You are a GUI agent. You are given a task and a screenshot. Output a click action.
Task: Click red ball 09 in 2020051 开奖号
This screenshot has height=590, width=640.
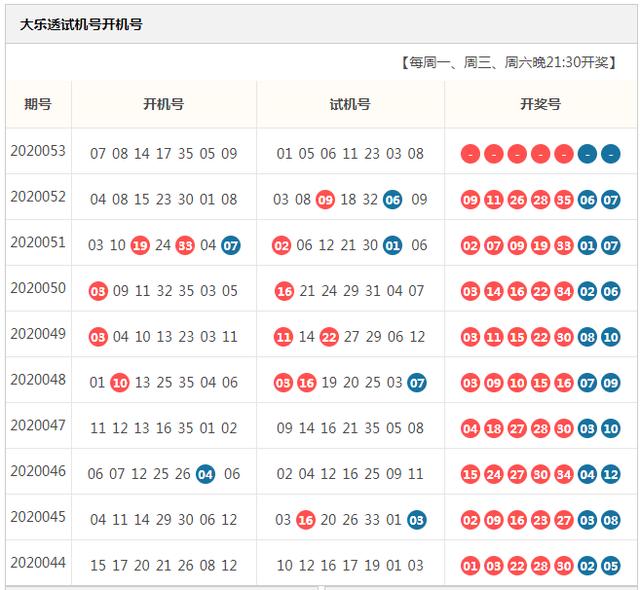tap(517, 246)
